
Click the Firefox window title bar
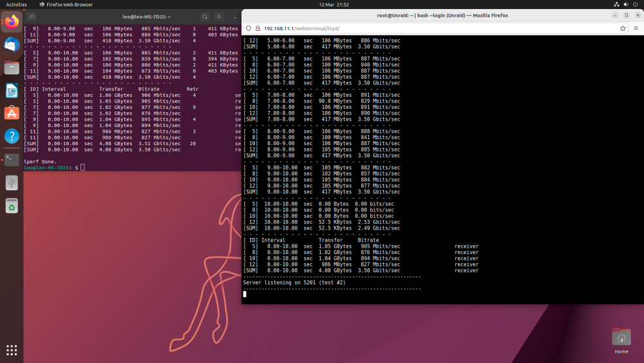click(442, 15)
